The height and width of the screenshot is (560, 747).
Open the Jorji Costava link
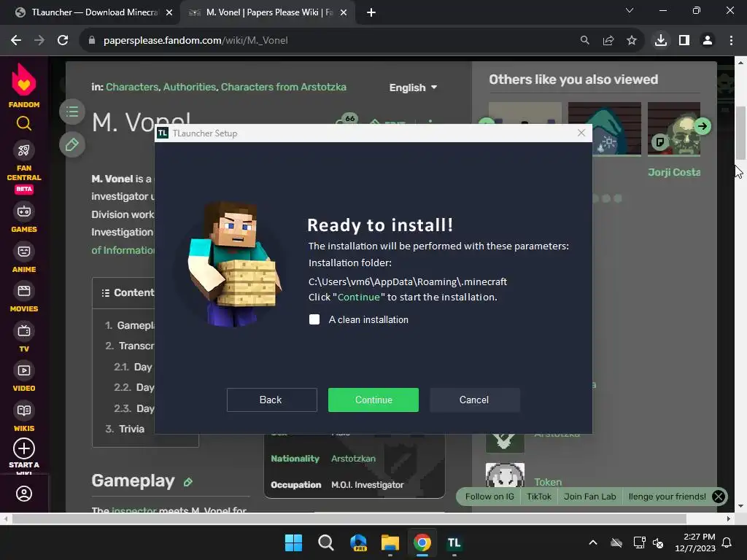[674, 172]
